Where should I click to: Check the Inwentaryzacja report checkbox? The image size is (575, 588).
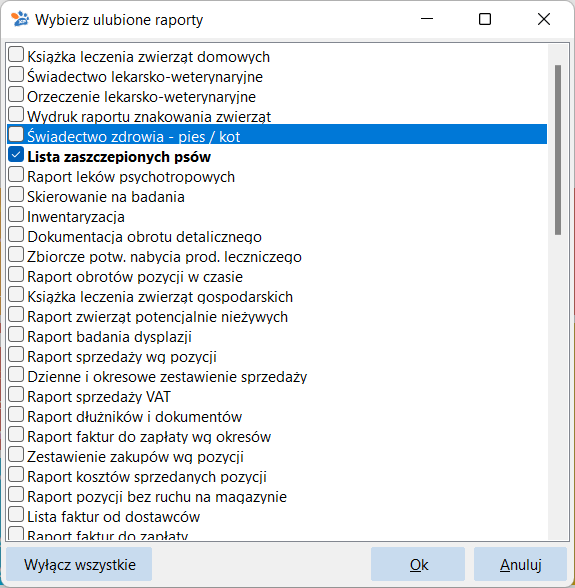pos(16,214)
